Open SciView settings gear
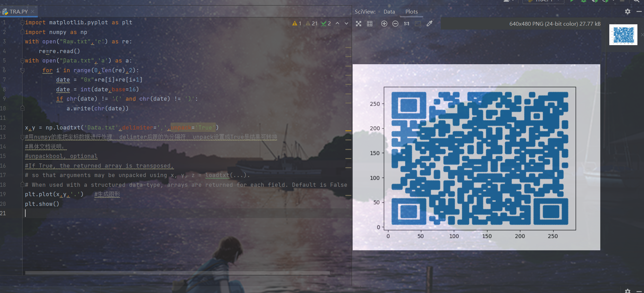Screen dimensions: 644x293 [627, 11]
